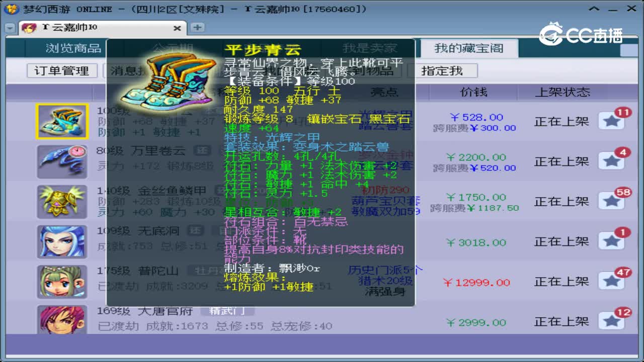The image size is (644, 362).
Task: Click favorite star with badge 12
Action: click(611, 321)
